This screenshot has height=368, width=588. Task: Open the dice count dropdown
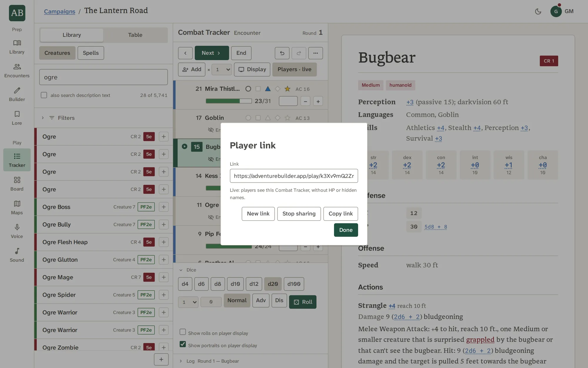click(x=188, y=302)
